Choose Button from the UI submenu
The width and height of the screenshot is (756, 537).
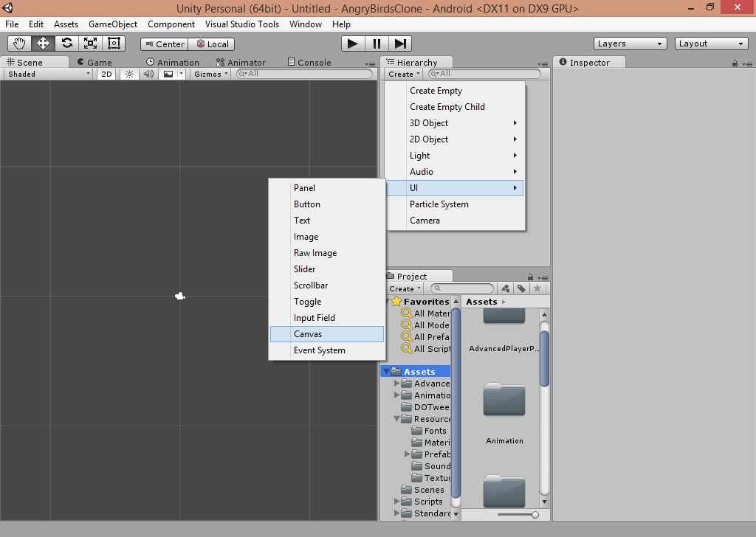coord(327,204)
